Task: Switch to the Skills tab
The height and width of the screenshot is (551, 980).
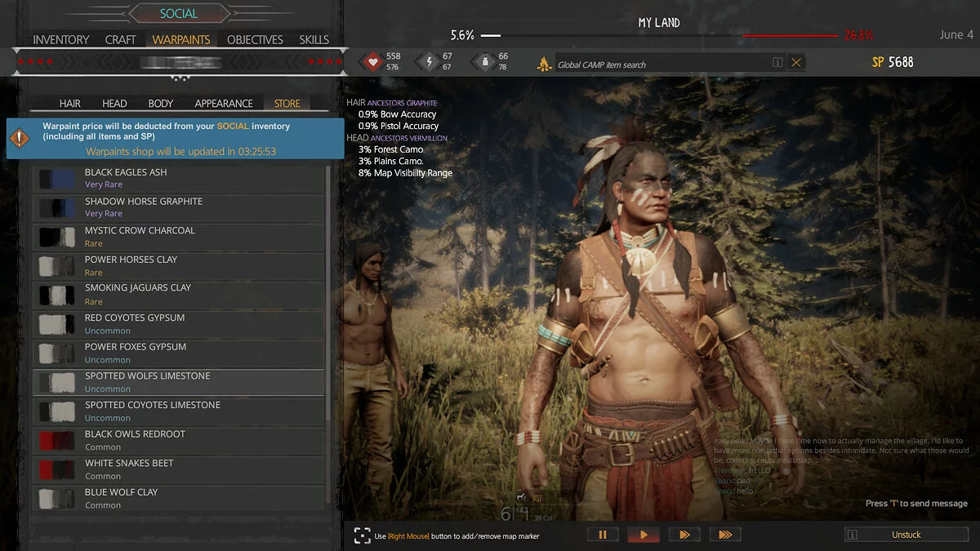Action: pyautogui.click(x=314, y=39)
